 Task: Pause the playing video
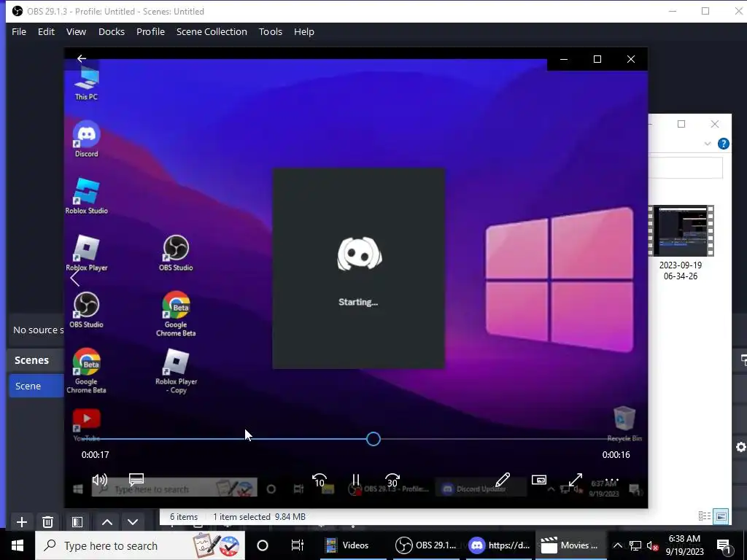click(355, 480)
